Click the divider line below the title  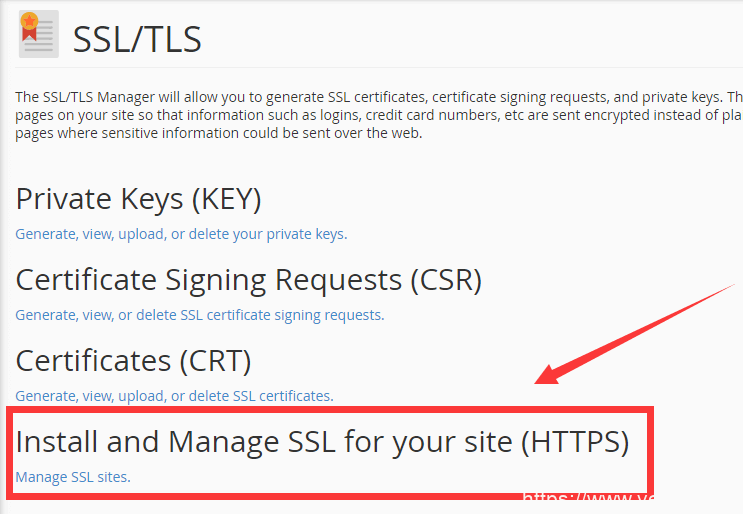(379, 67)
